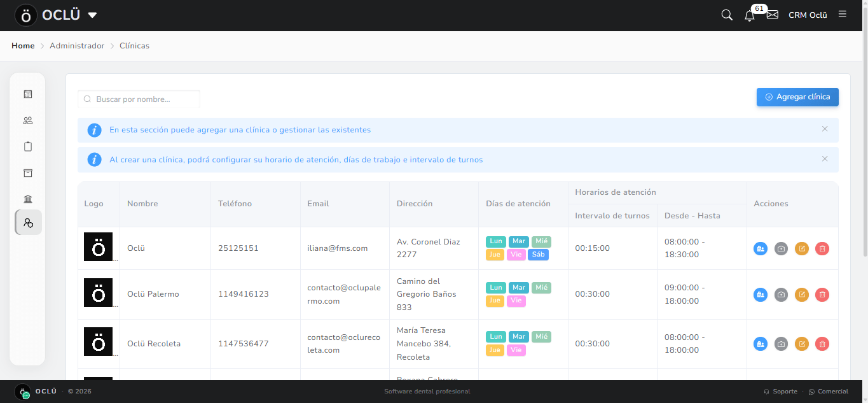Click the gray medical kit icon for Oclü Recoleta
868x403 pixels.
pyautogui.click(x=781, y=344)
